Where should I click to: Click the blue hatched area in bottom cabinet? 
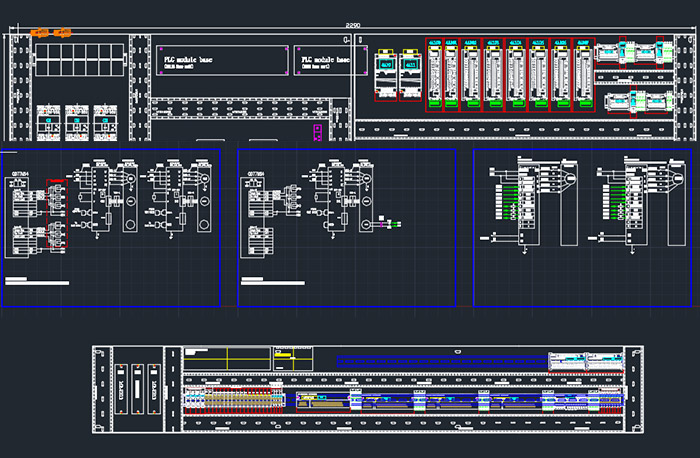coord(440,358)
